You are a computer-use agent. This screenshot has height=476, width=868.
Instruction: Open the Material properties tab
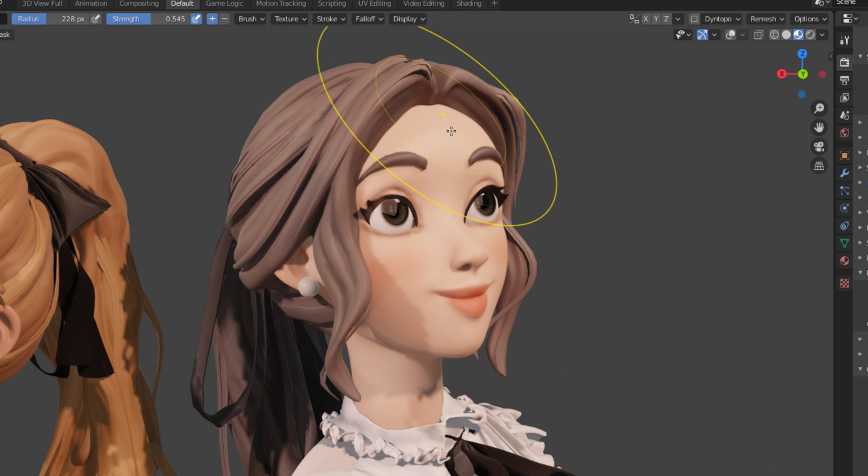[844, 260]
